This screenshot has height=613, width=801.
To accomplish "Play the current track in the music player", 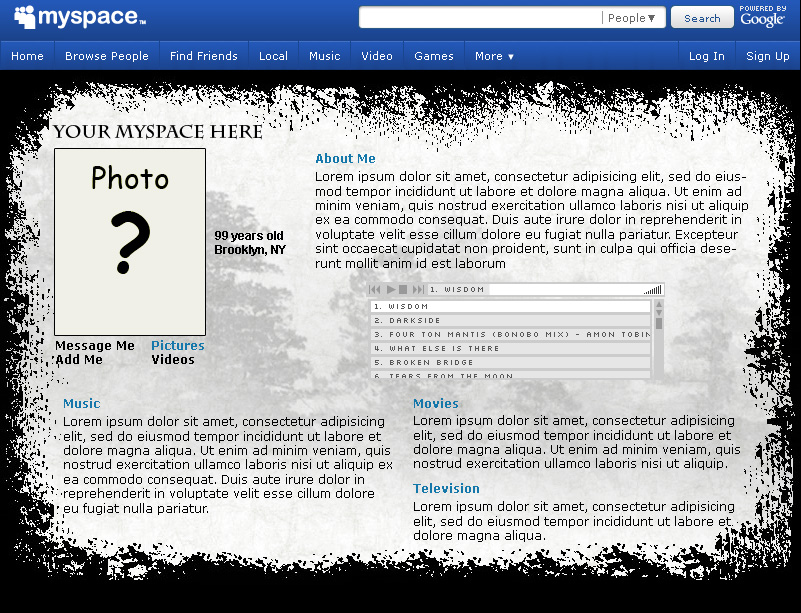I will click(x=391, y=290).
